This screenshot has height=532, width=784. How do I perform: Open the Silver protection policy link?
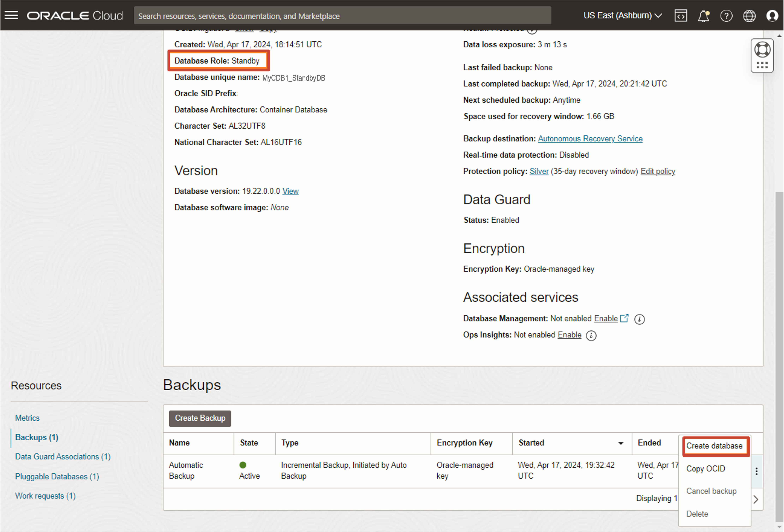tap(539, 171)
